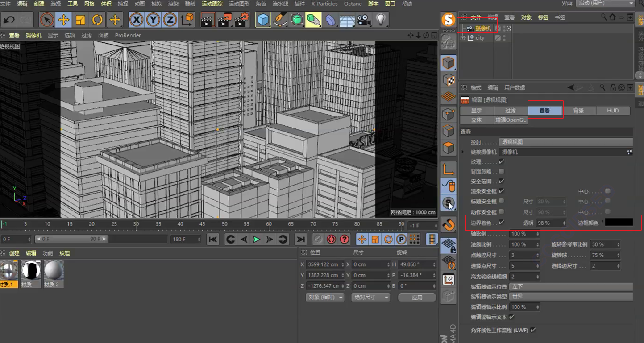Activate the Scale tool in top toolbar
This screenshot has width=644, height=343.
point(81,20)
